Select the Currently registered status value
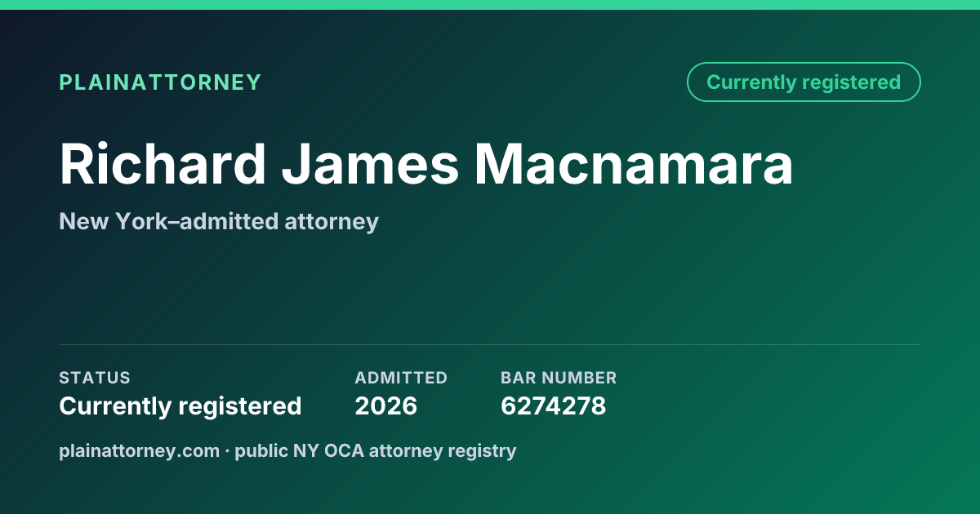The width and height of the screenshot is (980, 514). 180,406
